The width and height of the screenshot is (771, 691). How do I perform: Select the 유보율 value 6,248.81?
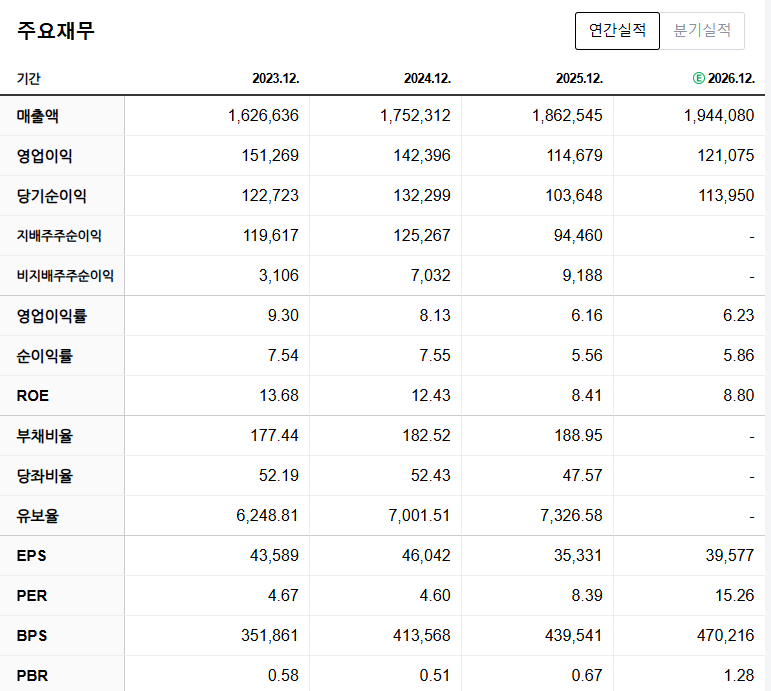267,515
